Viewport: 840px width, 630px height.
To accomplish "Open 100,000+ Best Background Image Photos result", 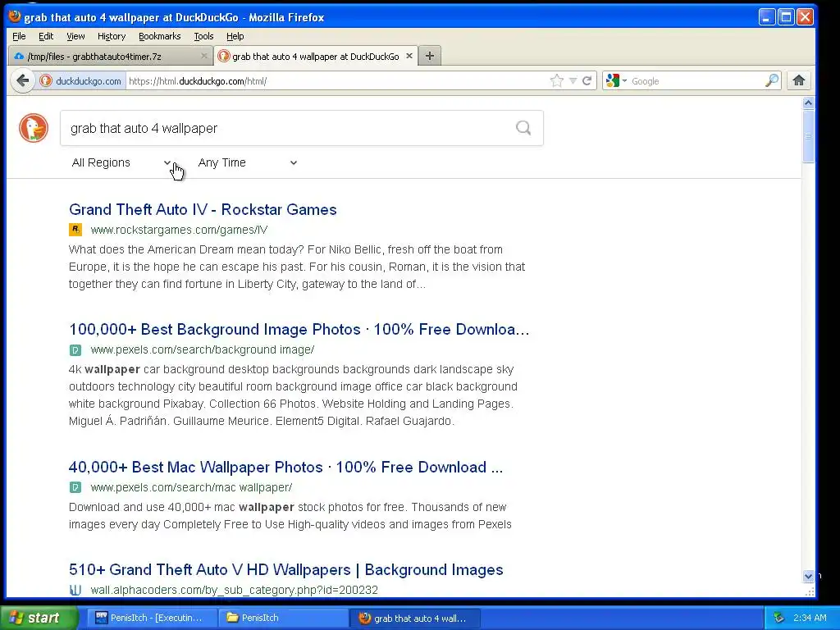I will [x=299, y=329].
